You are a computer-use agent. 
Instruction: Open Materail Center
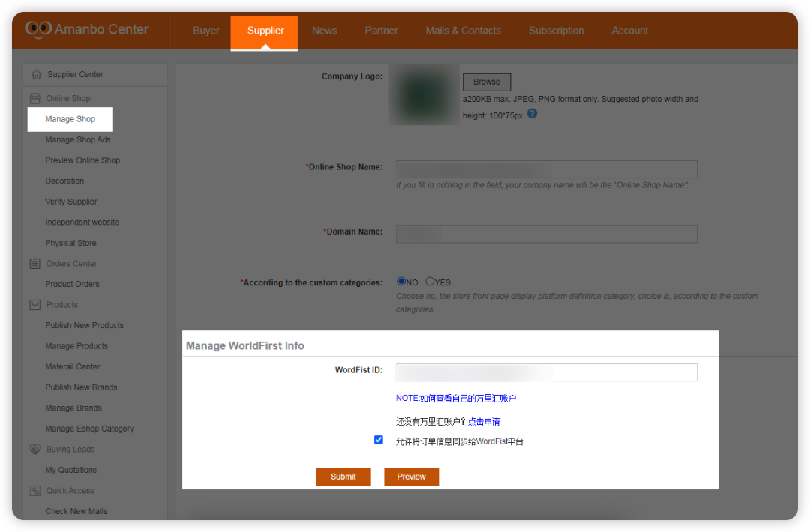72,367
